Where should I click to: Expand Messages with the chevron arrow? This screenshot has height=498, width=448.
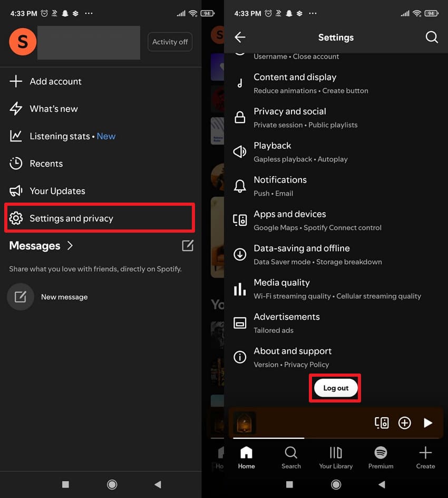click(x=70, y=245)
